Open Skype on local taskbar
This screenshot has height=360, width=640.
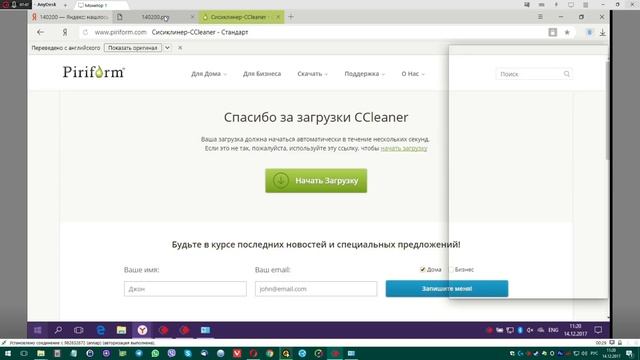pyautogui.click(x=188, y=353)
